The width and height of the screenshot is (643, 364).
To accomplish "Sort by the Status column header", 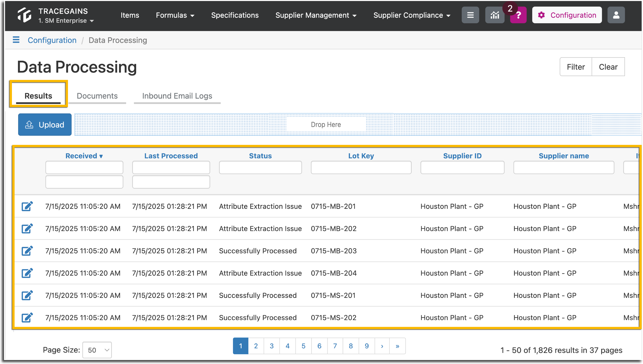I will pos(260,156).
